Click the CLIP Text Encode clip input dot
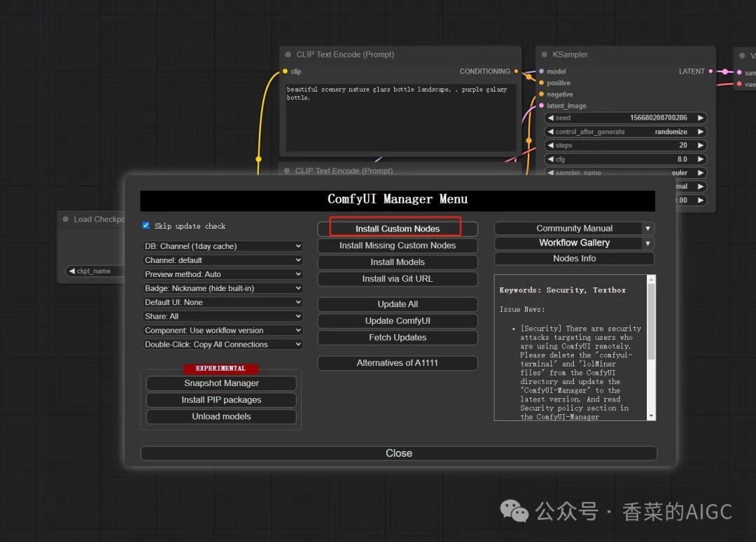 [x=285, y=71]
